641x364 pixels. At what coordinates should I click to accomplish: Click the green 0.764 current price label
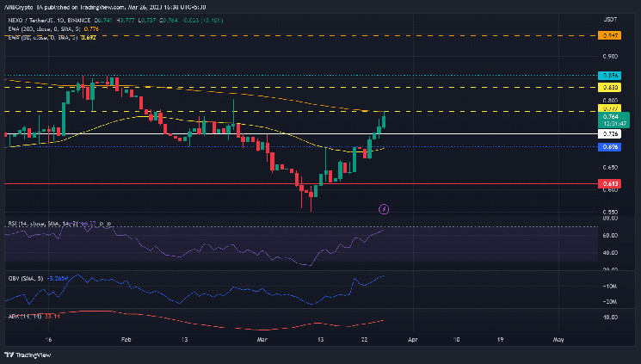[x=613, y=120]
